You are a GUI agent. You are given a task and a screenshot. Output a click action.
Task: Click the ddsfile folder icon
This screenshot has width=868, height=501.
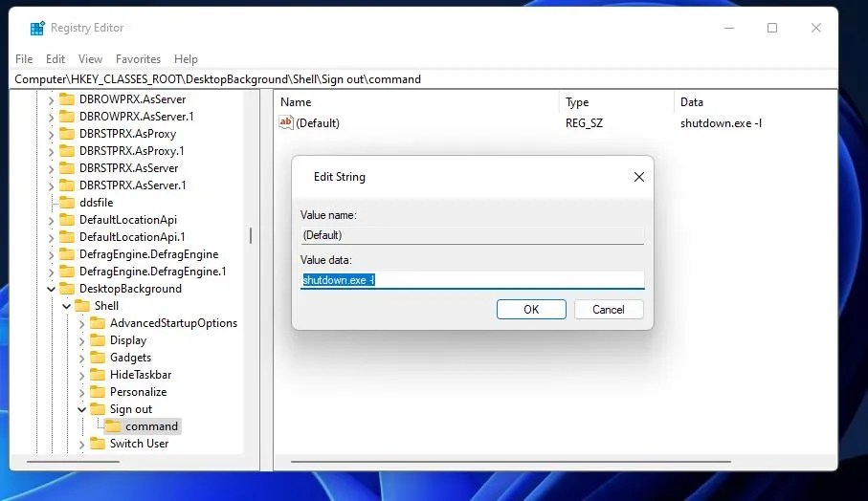tap(67, 202)
